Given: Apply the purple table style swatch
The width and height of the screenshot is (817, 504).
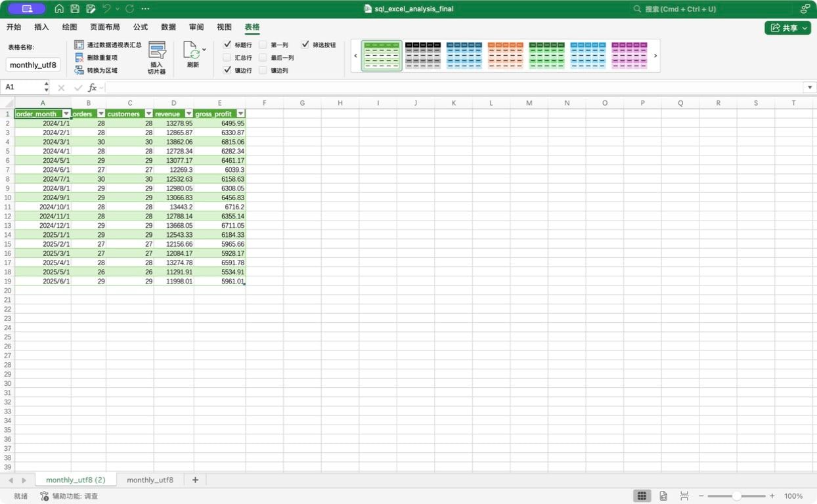Looking at the screenshot, I should 629,56.
